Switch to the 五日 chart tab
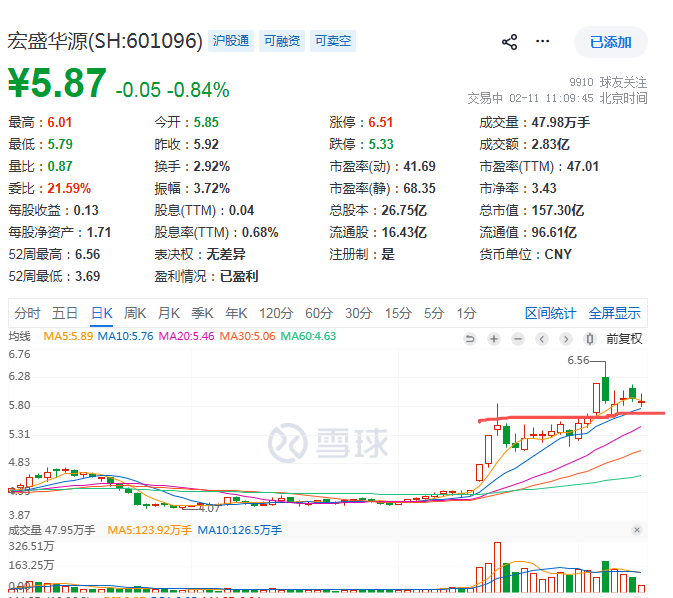 coord(65,313)
